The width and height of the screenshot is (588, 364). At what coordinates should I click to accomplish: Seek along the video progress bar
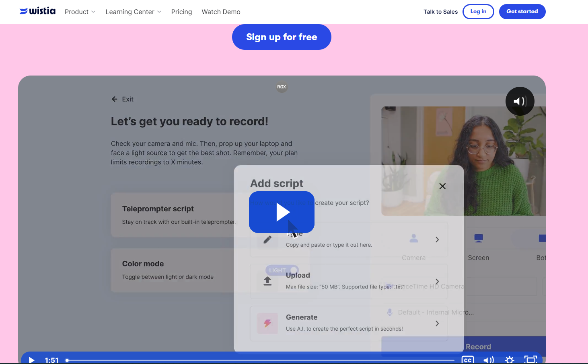[x=260, y=360]
